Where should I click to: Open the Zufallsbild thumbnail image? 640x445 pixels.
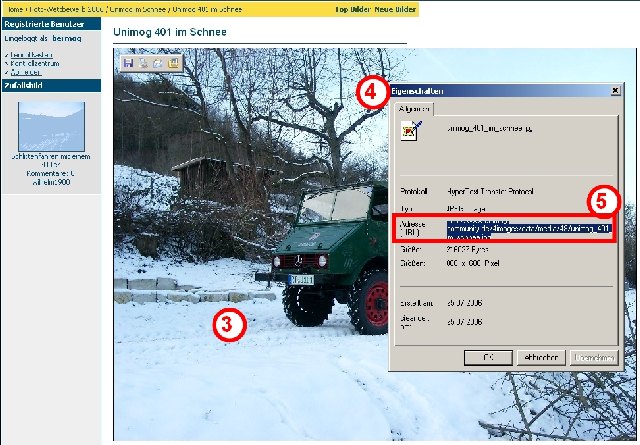(x=51, y=127)
